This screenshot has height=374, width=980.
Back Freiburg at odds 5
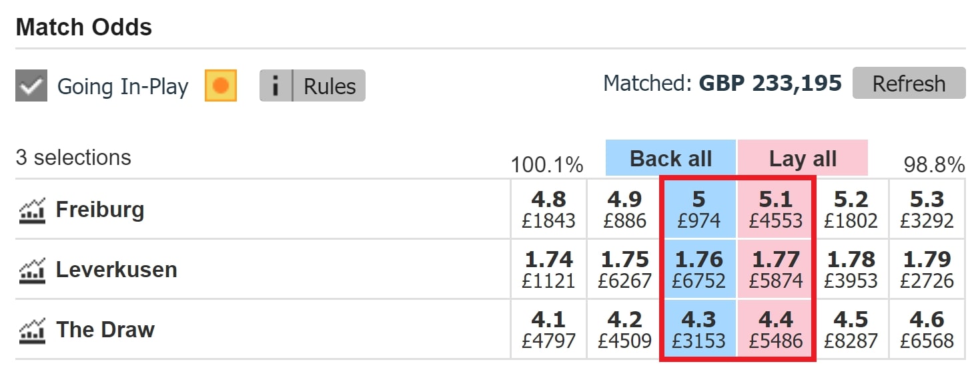(x=698, y=209)
